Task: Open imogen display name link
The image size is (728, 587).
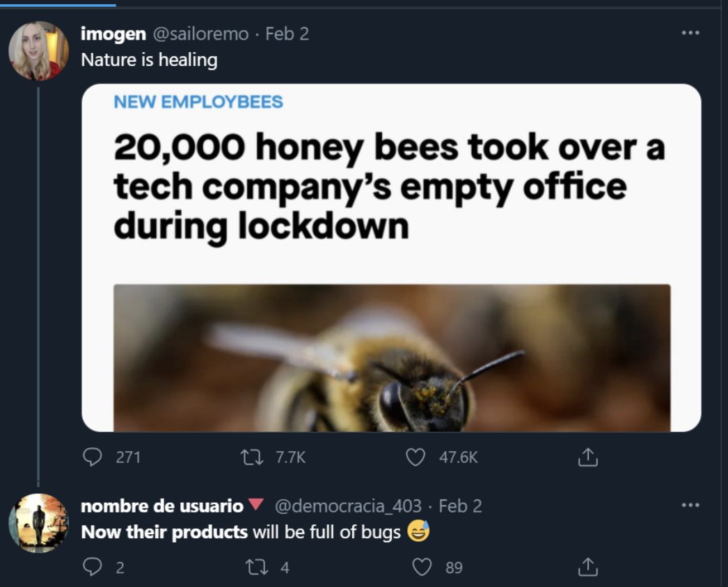Action: coord(113,34)
